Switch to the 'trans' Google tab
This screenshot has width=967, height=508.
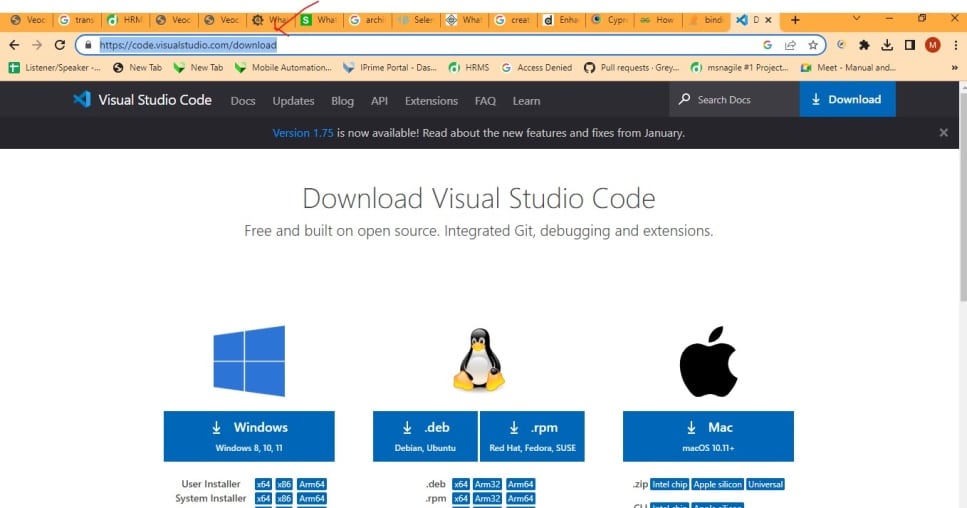(x=77, y=20)
